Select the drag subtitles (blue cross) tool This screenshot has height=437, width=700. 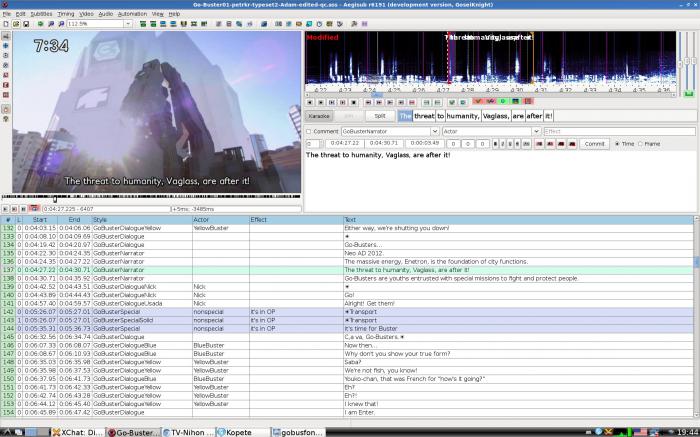(x=6, y=46)
